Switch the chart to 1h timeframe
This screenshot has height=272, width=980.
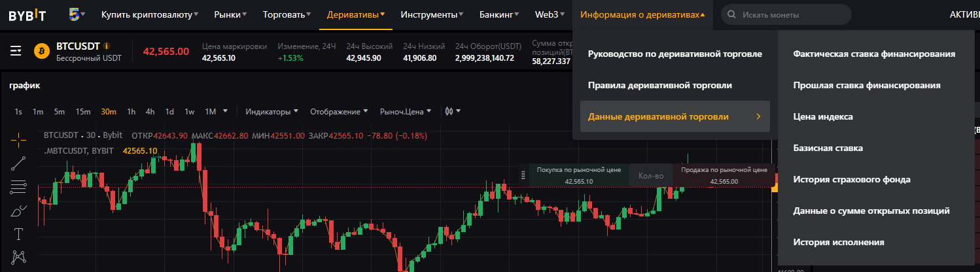coord(131,111)
